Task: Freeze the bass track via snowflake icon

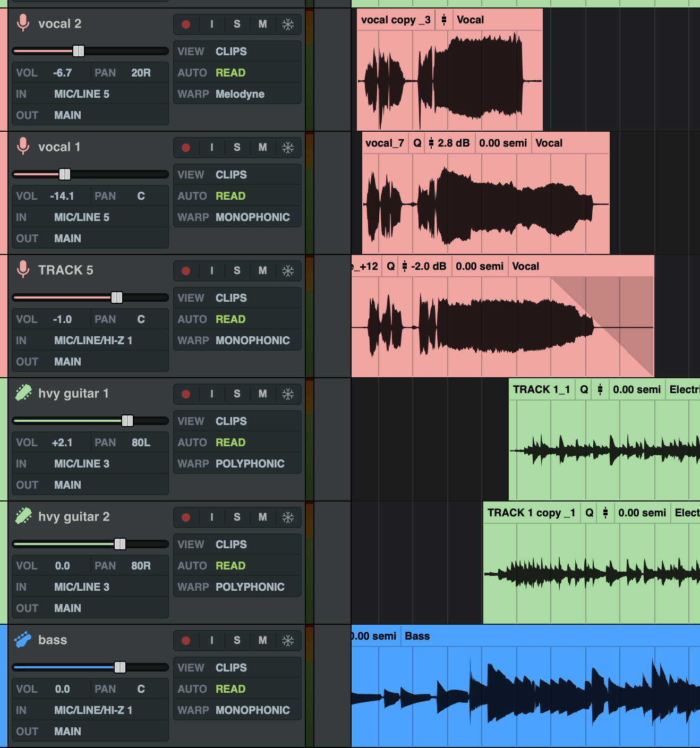Action: [288, 640]
